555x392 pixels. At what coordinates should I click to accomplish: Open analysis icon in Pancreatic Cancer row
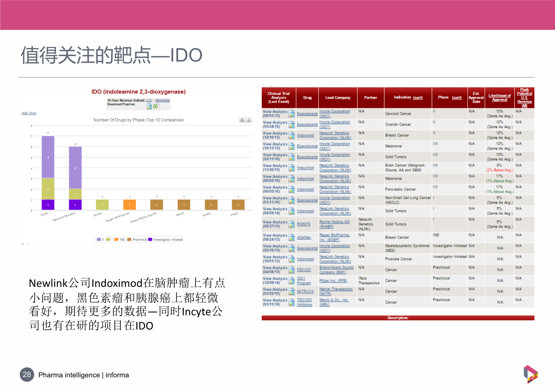(291, 189)
